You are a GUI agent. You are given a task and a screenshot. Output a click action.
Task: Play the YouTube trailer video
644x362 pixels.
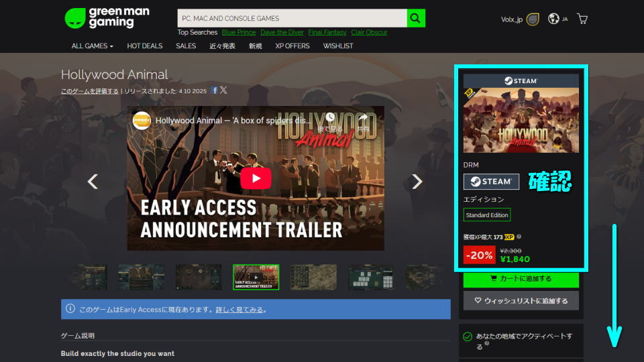point(256,178)
